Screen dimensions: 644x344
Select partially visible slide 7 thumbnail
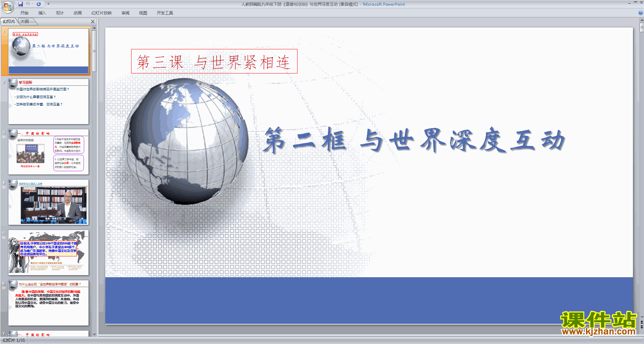coord(49,334)
